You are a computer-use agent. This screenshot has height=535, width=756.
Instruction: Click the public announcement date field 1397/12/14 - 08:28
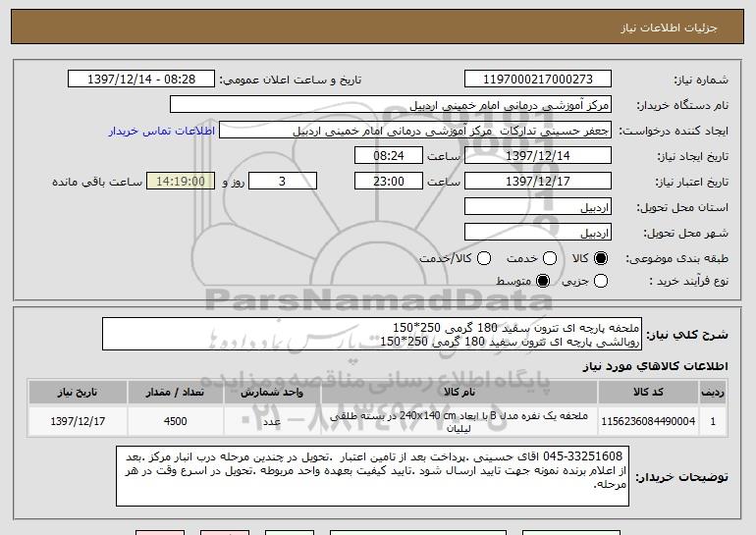(141, 79)
